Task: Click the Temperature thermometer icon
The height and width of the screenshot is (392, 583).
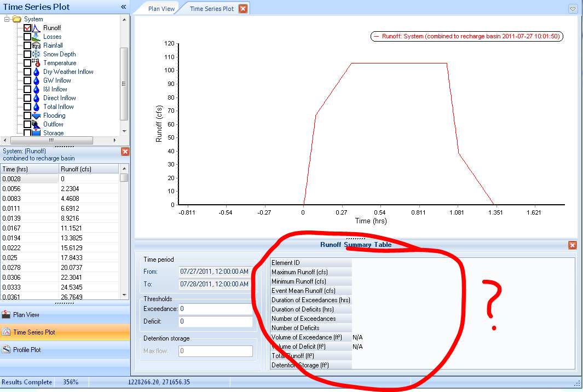Action: coord(36,63)
